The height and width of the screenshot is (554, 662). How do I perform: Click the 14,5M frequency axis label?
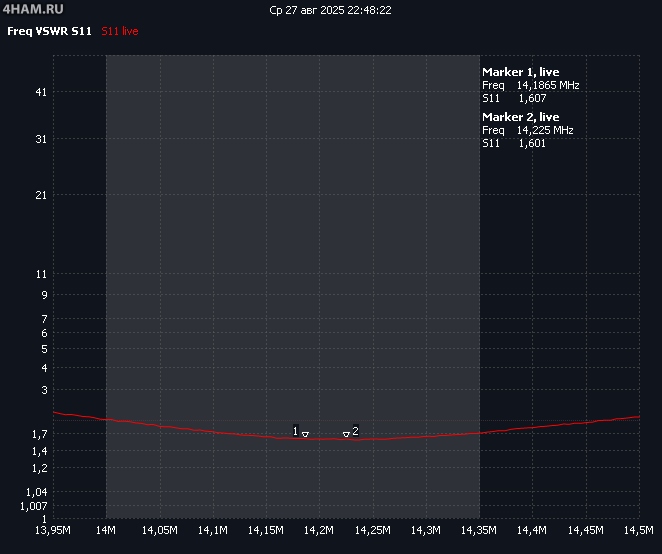coord(637,529)
